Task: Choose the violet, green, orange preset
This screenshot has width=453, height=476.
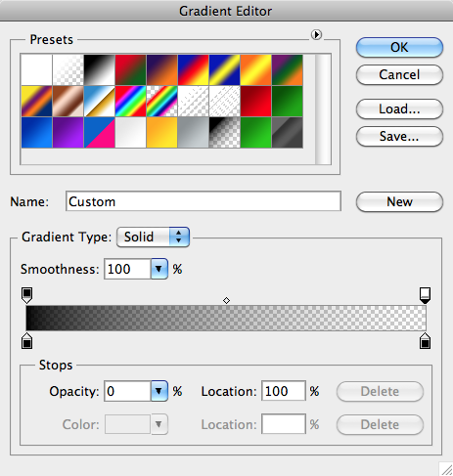Action: pos(287,69)
